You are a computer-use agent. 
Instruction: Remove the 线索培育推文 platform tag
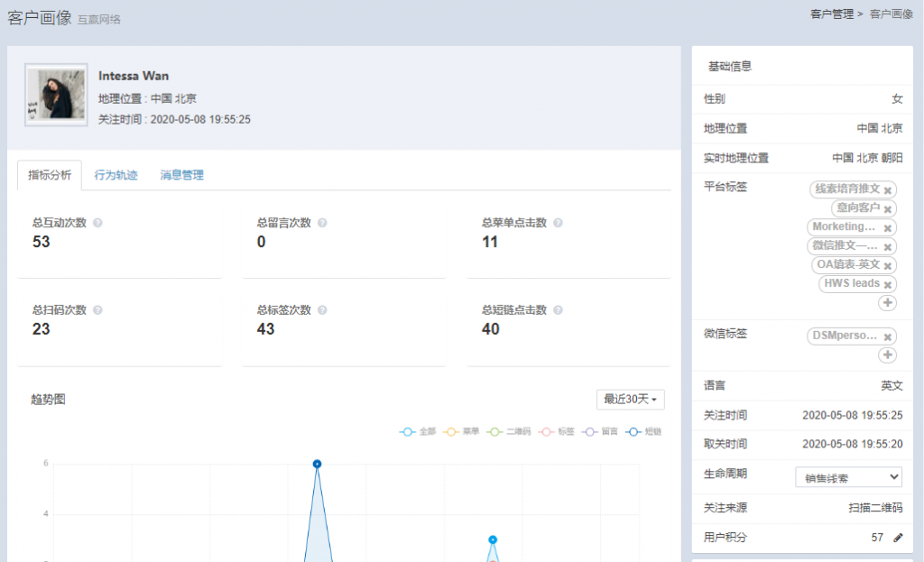[888, 190]
